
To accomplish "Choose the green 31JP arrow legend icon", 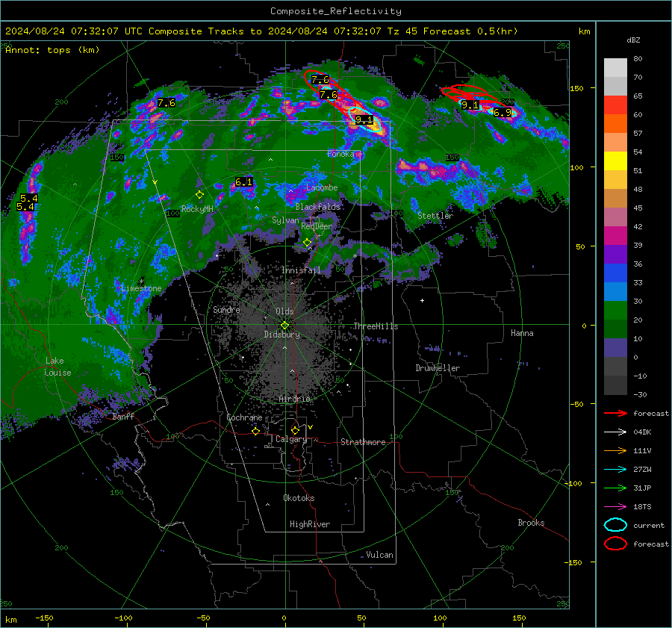I will 615,488.
